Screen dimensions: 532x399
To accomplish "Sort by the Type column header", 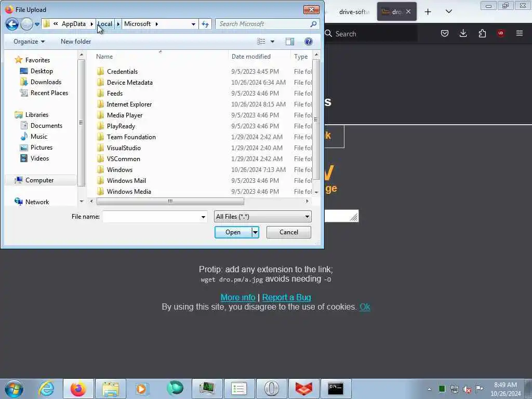I will [301, 57].
